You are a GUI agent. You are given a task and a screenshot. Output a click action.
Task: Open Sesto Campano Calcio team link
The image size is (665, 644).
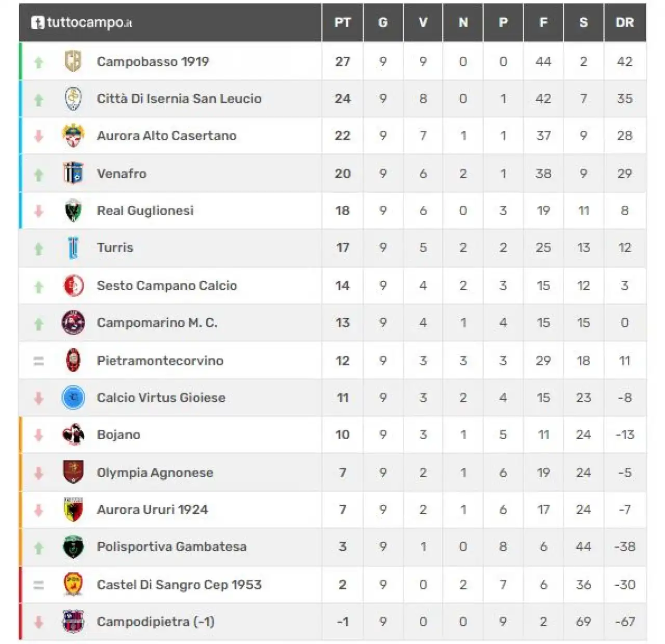point(167,285)
